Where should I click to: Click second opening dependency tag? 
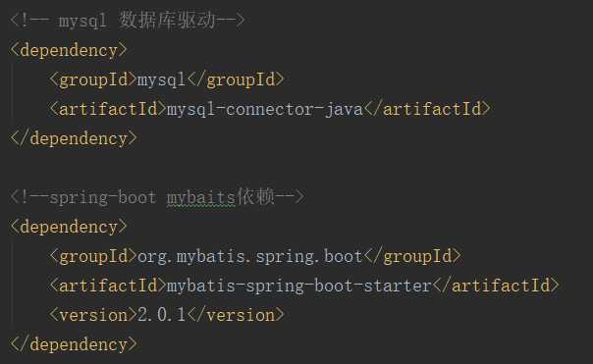(69, 227)
